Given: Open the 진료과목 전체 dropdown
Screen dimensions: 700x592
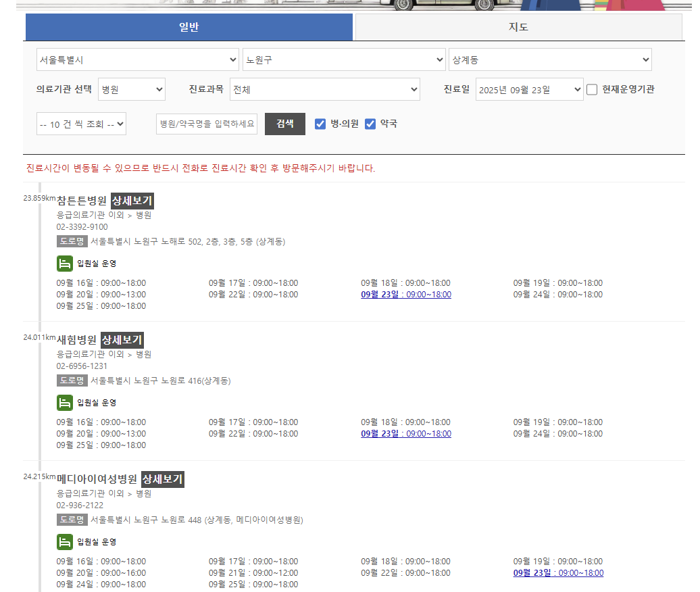Looking at the screenshot, I should pyautogui.click(x=324, y=89).
